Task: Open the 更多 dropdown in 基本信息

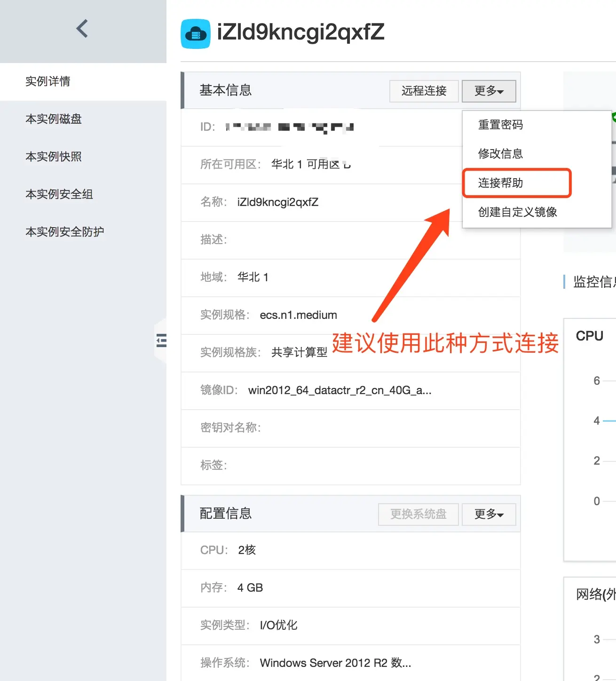Action: 489,91
